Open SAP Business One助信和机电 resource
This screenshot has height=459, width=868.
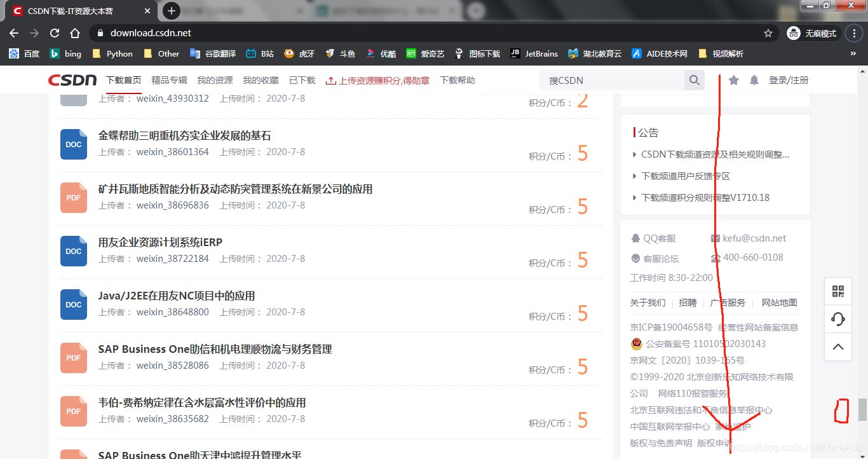tap(215, 349)
